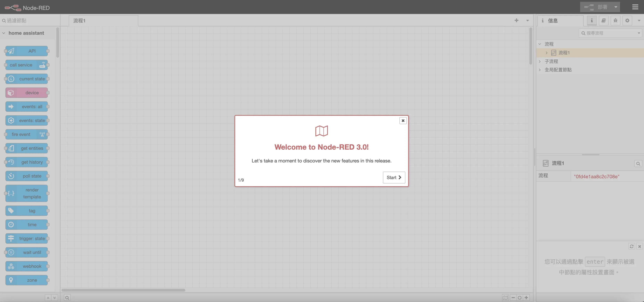644x302 pixels.
Task: Pick the get entities node
Action: (x=27, y=148)
